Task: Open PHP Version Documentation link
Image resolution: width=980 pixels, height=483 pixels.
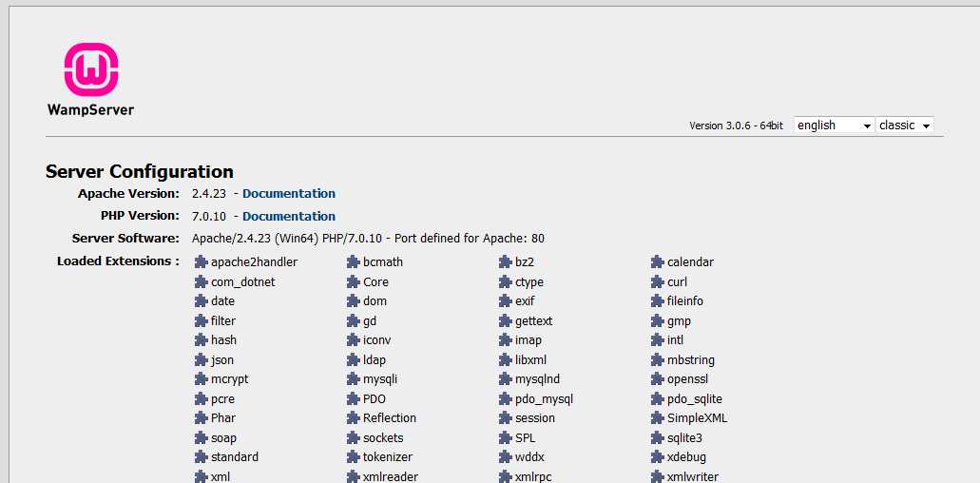Action: pyautogui.click(x=289, y=216)
